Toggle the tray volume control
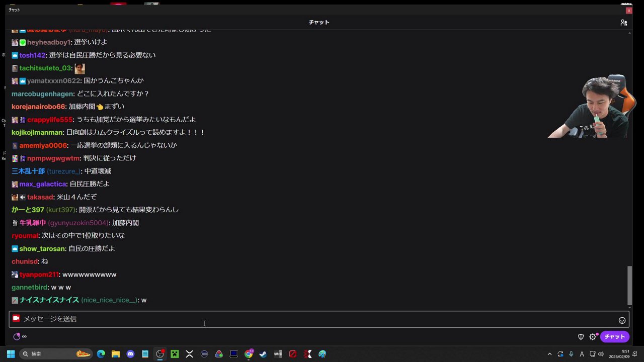This screenshot has height=362, width=644. coord(600,354)
